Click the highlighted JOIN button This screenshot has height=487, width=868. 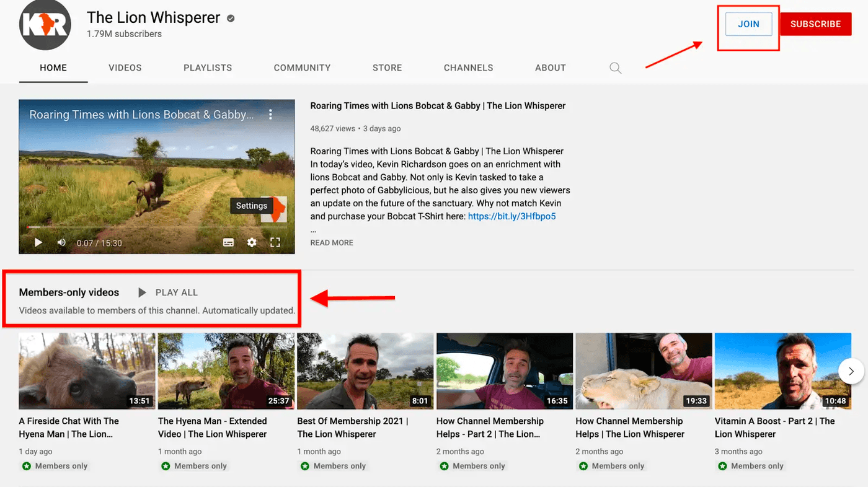[748, 24]
